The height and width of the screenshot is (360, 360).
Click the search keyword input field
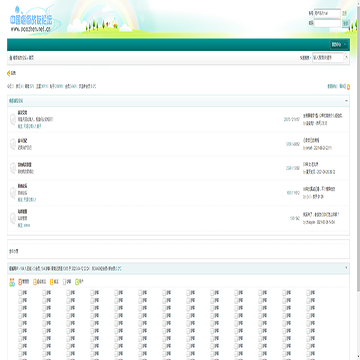[328, 57]
